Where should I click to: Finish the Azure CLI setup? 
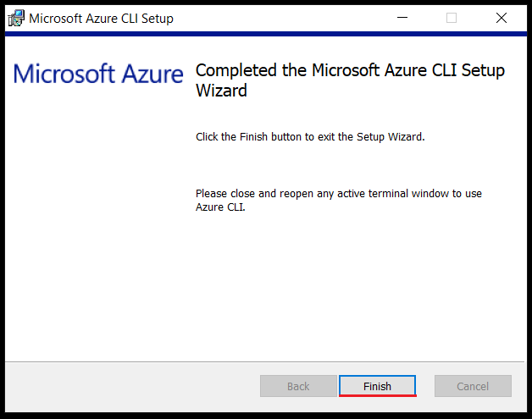click(377, 386)
